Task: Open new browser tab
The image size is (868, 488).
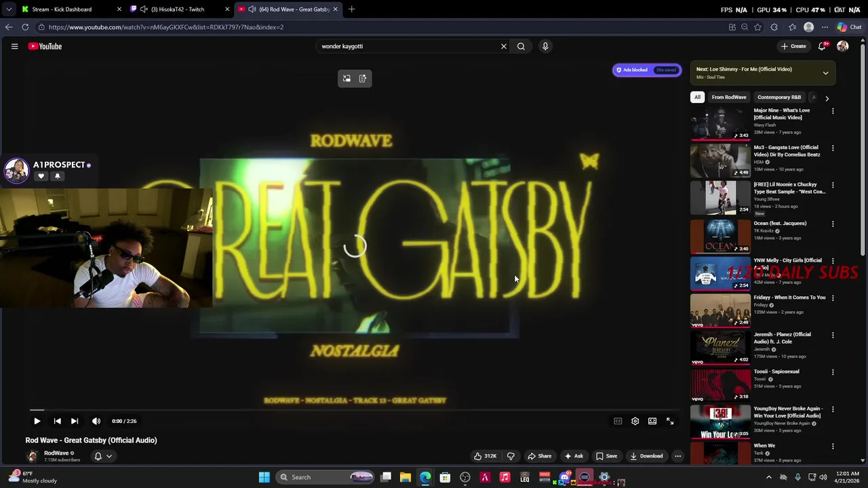Action: click(x=352, y=9)
